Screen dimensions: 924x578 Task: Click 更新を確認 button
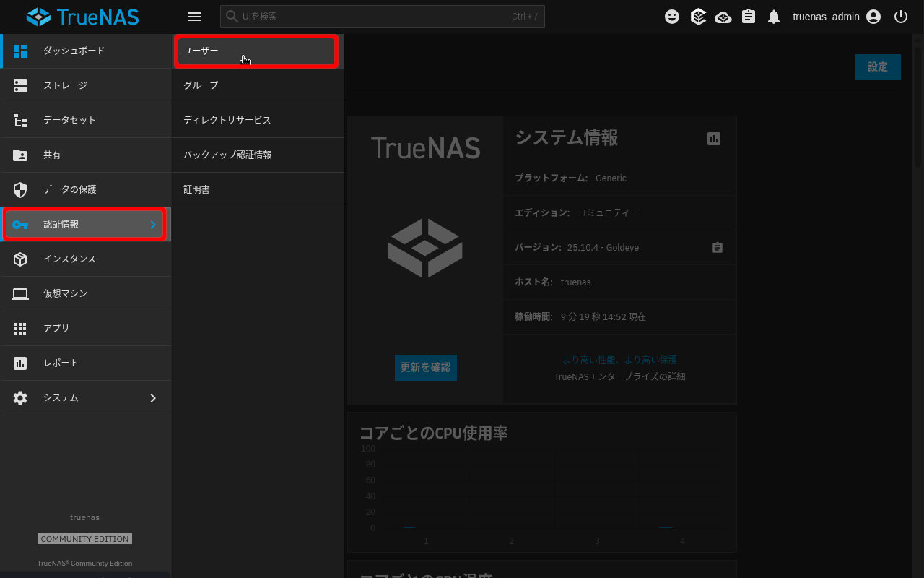pos(425,367)
